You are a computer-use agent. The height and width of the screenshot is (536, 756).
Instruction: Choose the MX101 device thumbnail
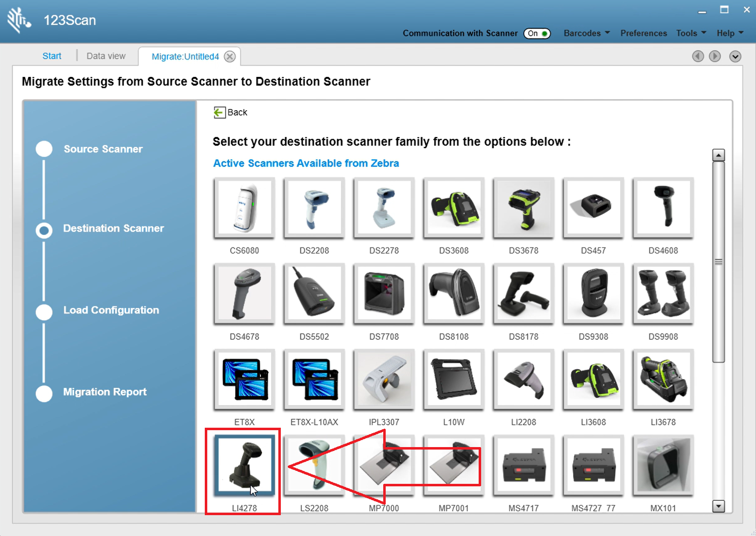pos(663,465)
